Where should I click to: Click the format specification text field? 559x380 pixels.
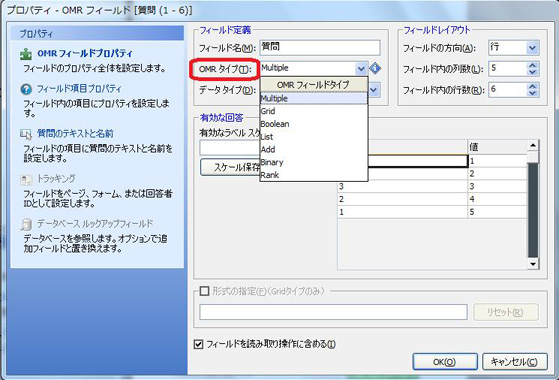333,312
